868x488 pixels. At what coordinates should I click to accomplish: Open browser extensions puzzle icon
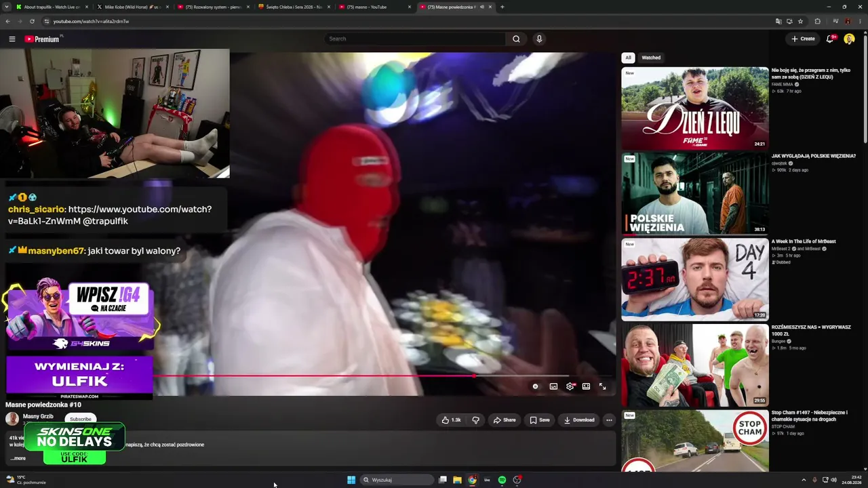point(817,21)
